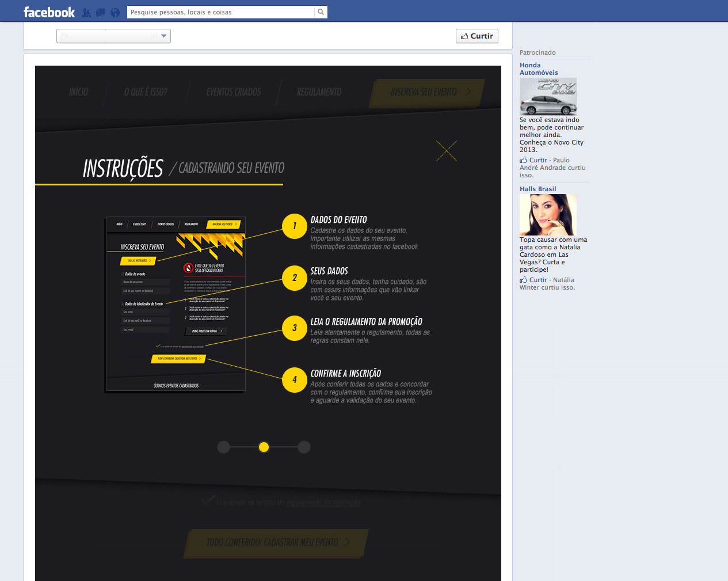The width and height of the screenshot is (728, 581).
Task: Like the Honda Automóveis ad
Action: [x=538, y=160]
